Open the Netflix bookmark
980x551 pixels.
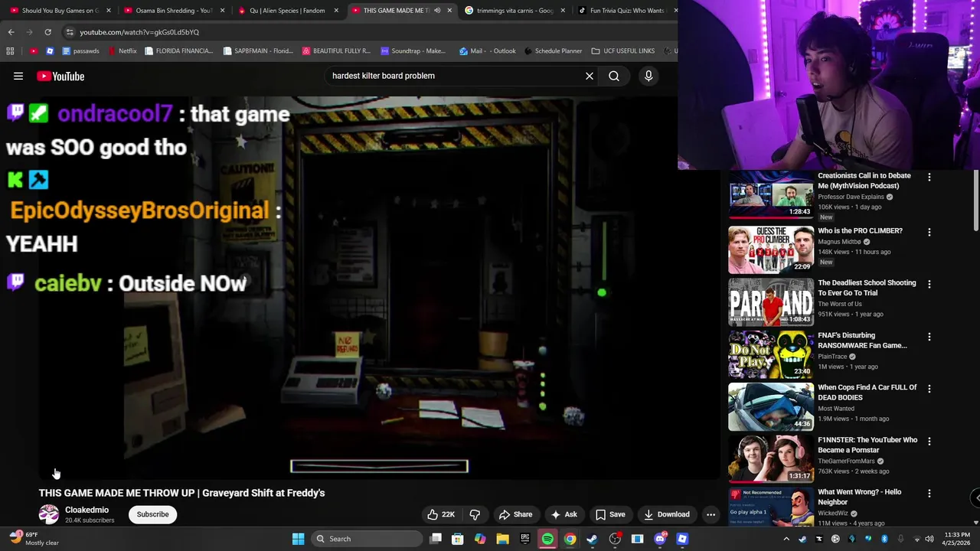[122, 51]
